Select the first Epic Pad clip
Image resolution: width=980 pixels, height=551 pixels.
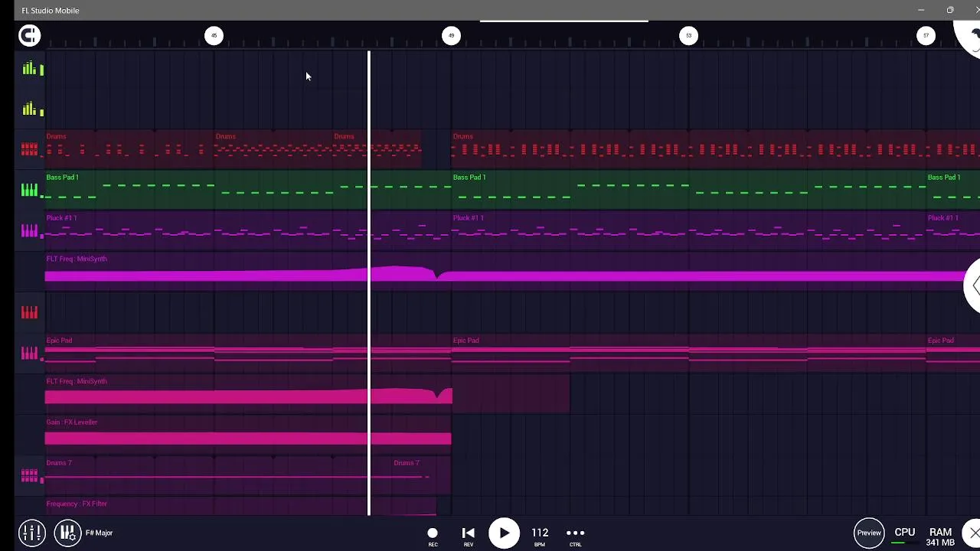[x=248, y=354]
